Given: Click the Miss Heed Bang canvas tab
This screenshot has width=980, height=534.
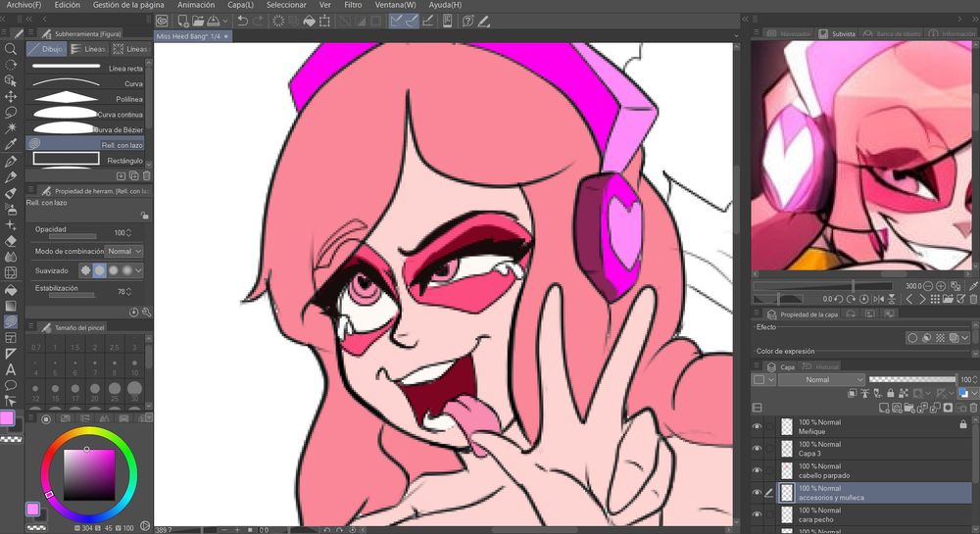Looking at the screenshot, I should click(192, 37).
